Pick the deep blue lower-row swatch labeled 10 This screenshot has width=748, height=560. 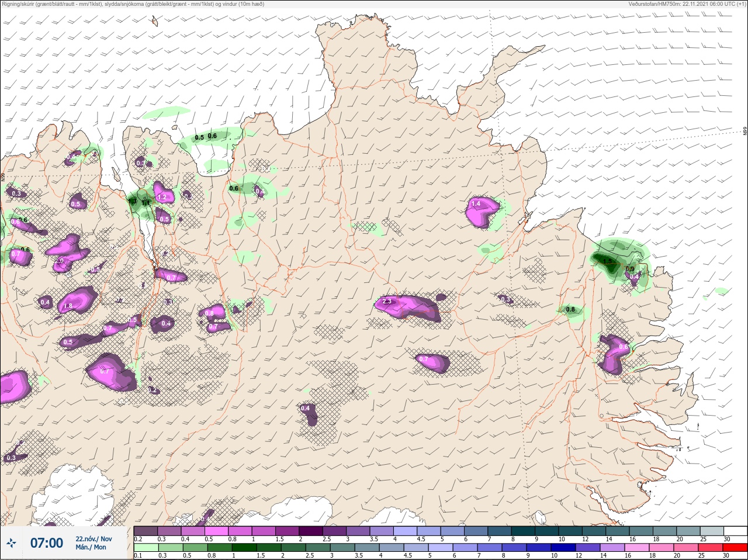pos(562,548)
